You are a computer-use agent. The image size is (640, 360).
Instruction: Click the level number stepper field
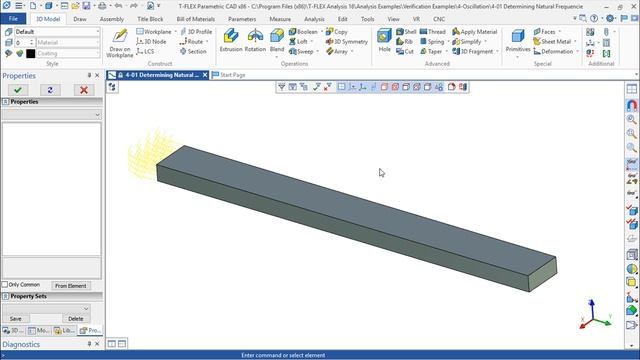(x=24, y=42)
